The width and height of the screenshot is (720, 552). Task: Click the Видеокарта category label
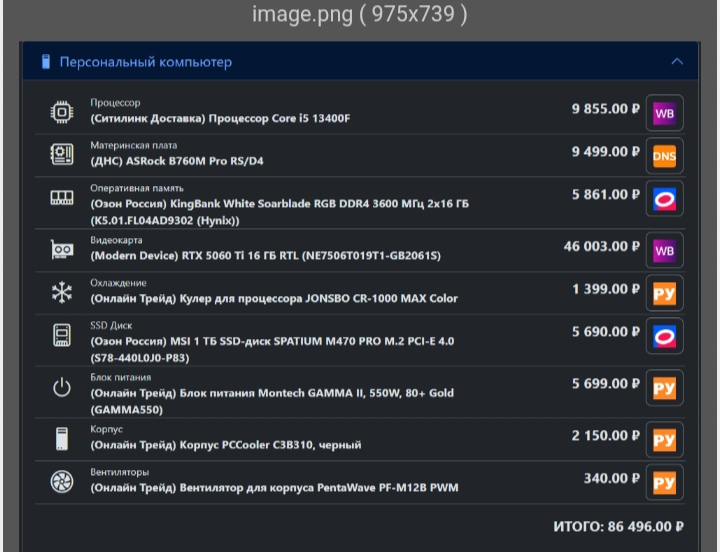coord(116,240)
